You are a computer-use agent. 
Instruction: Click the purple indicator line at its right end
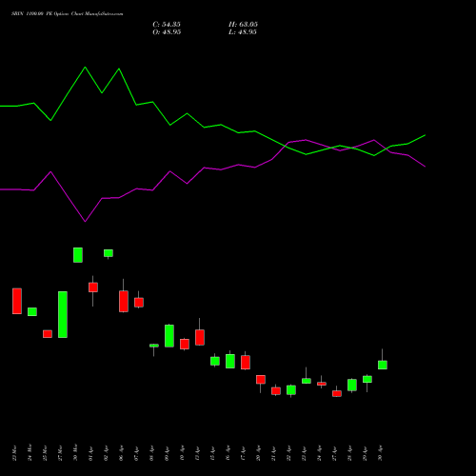[x=424, y=166]
